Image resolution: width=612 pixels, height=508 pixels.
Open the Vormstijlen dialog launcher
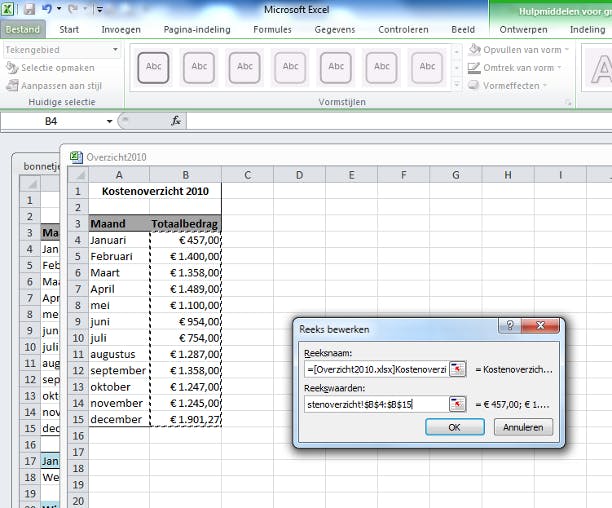point(568,103)
